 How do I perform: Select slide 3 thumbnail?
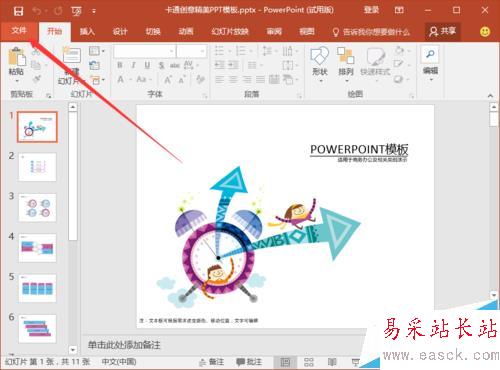click(37, 208)
